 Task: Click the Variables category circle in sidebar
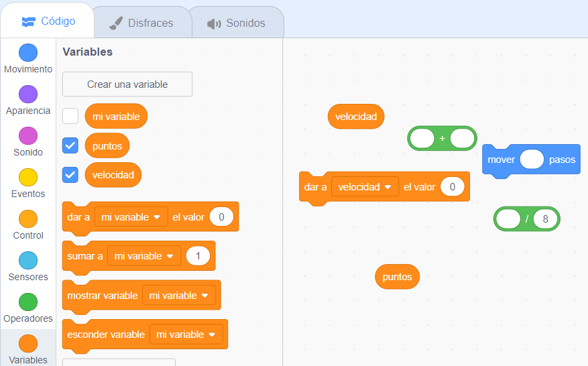(x=28, y=343)
